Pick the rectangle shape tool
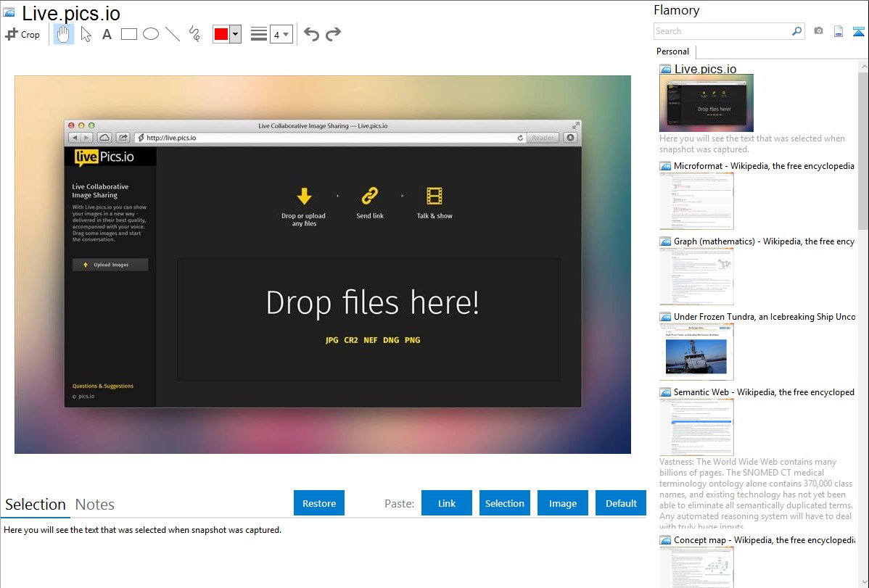The image size is (869, 588). tap(129, 34)
